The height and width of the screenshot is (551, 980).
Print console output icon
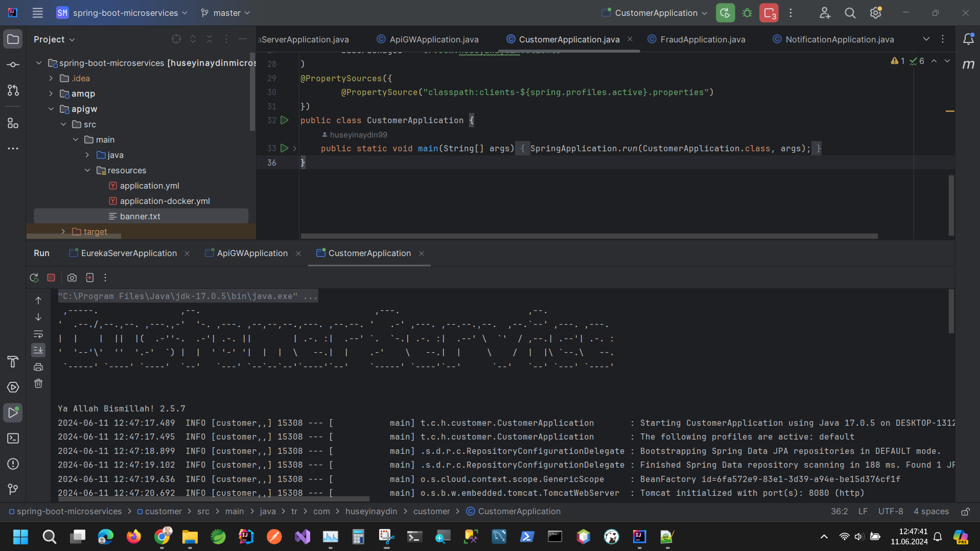click(x=38, y=367)
